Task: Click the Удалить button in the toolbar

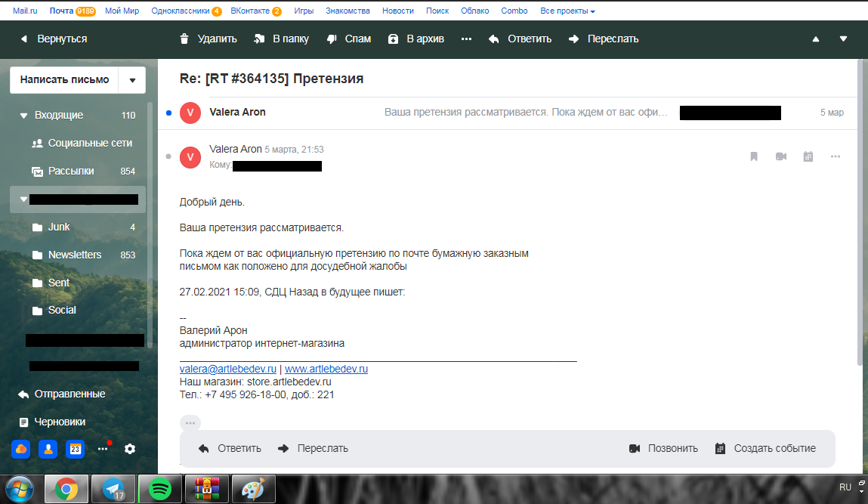Action: [x=208, y=39]
